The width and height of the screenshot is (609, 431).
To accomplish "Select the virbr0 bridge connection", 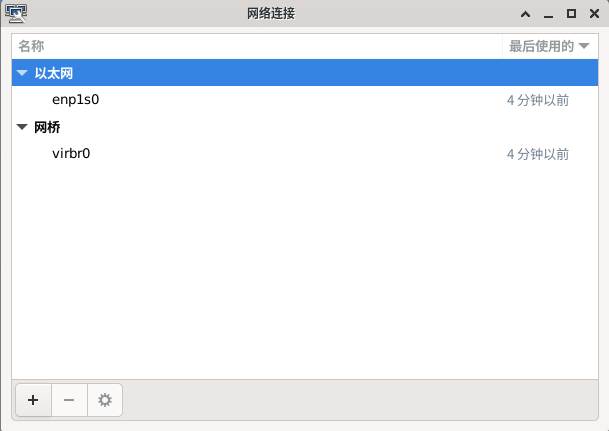I will pyautogui.click(x=71, y=154).
